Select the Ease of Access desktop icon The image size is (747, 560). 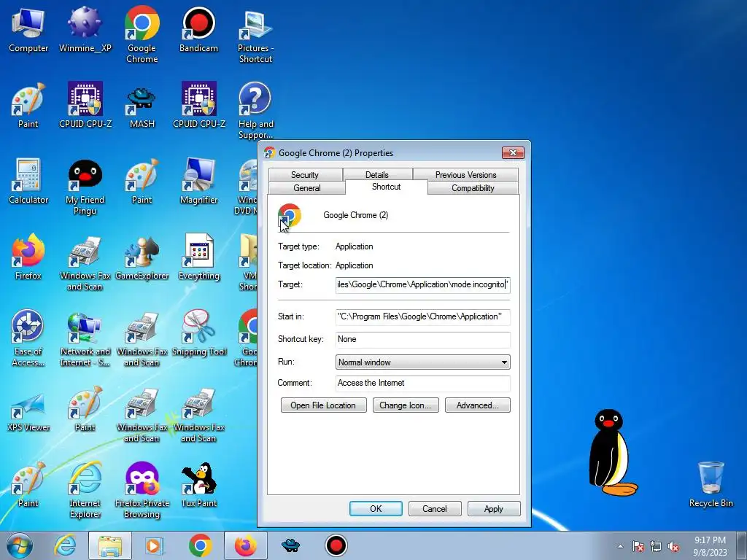[28, 338]
